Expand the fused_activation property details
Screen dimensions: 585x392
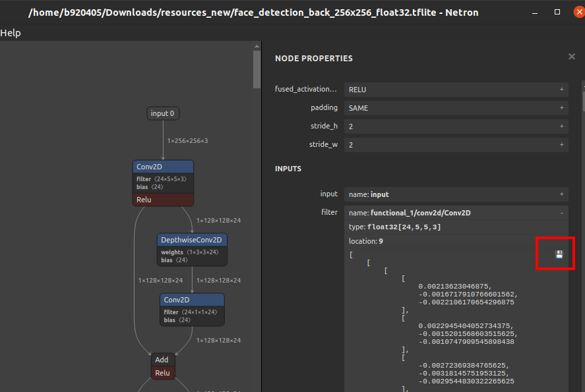click(x=560, y=89)
